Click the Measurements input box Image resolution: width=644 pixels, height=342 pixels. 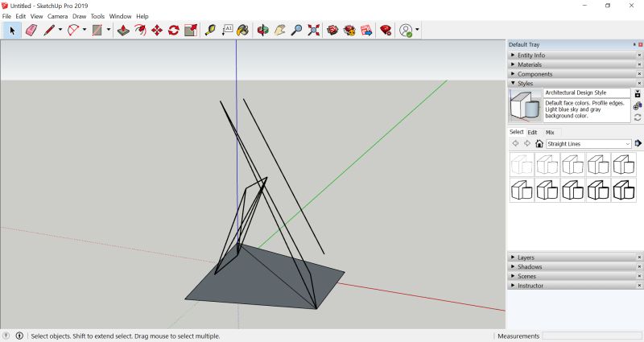pyautogui.click(x=592, y=336)
